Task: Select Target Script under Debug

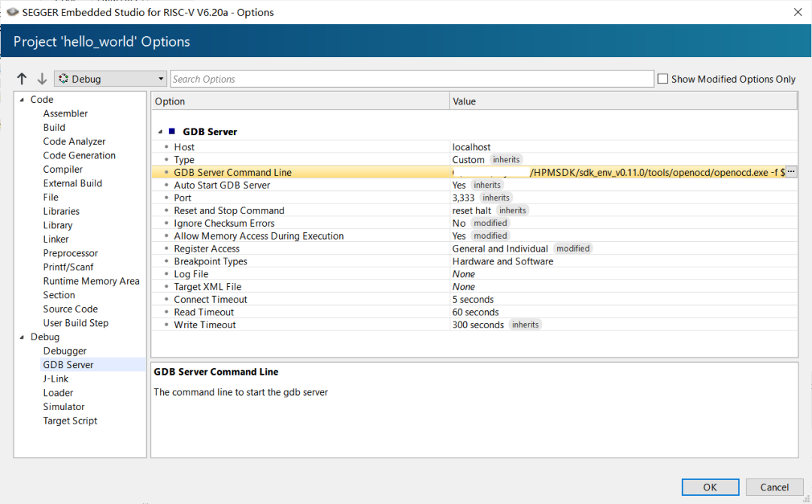Action: pos(70,421)
